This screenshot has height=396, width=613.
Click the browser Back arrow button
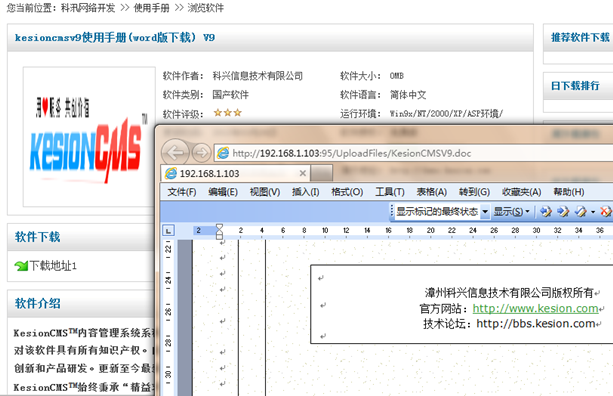point(175,152)
